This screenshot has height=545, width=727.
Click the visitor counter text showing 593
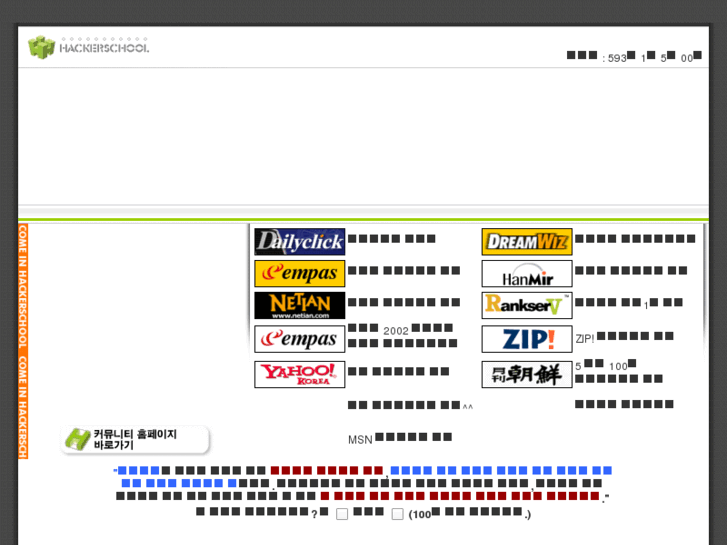tap(634, 57)
